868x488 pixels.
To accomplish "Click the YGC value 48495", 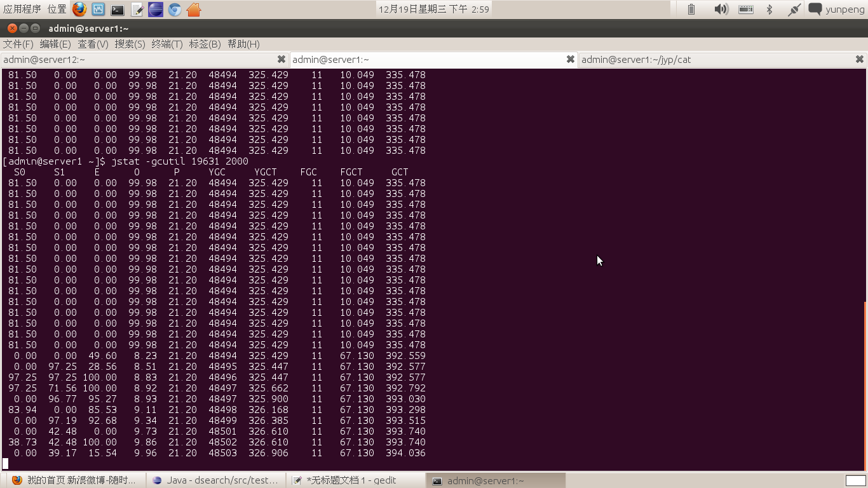I will [222, 367].
